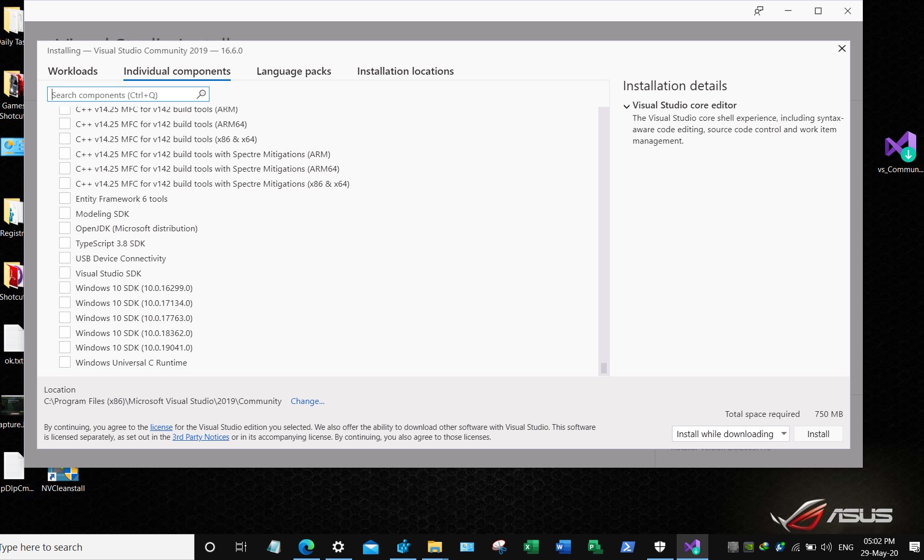This screenshot has height=560, width=924.
Task: Click inside the component search field
Action: coord(119,94)
